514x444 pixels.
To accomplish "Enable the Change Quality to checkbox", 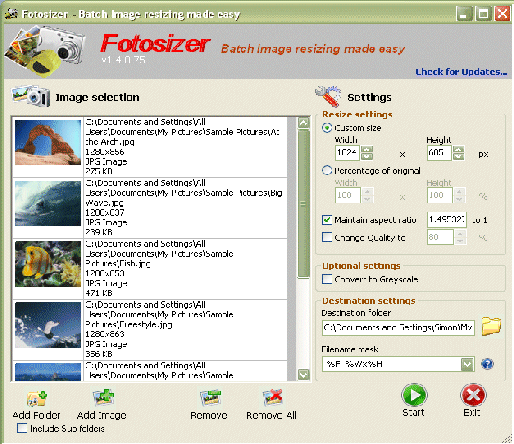I will (x=327, y=237).
